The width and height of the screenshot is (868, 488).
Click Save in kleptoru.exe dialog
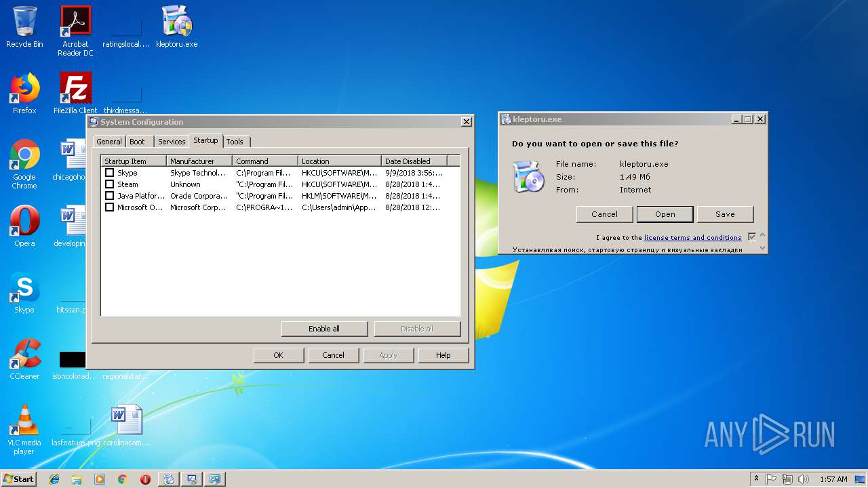tap(725, 214)
